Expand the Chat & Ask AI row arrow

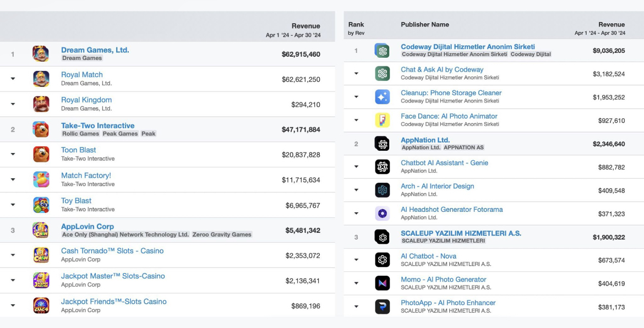tap(356, 74)
